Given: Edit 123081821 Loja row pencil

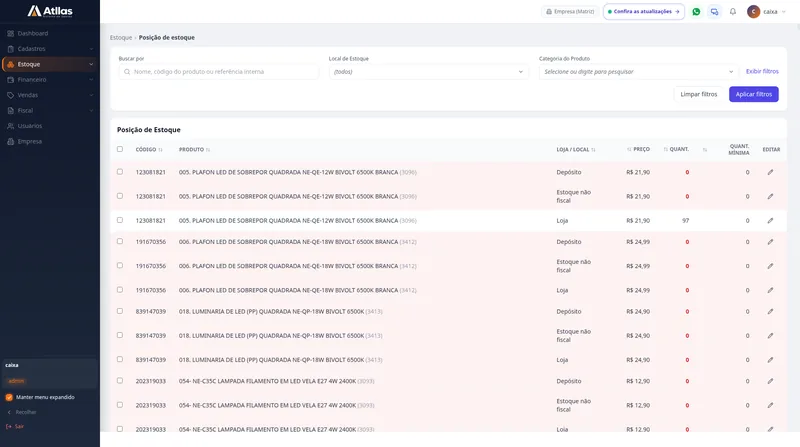Looking at the screenshot, I should click(770, 221).
